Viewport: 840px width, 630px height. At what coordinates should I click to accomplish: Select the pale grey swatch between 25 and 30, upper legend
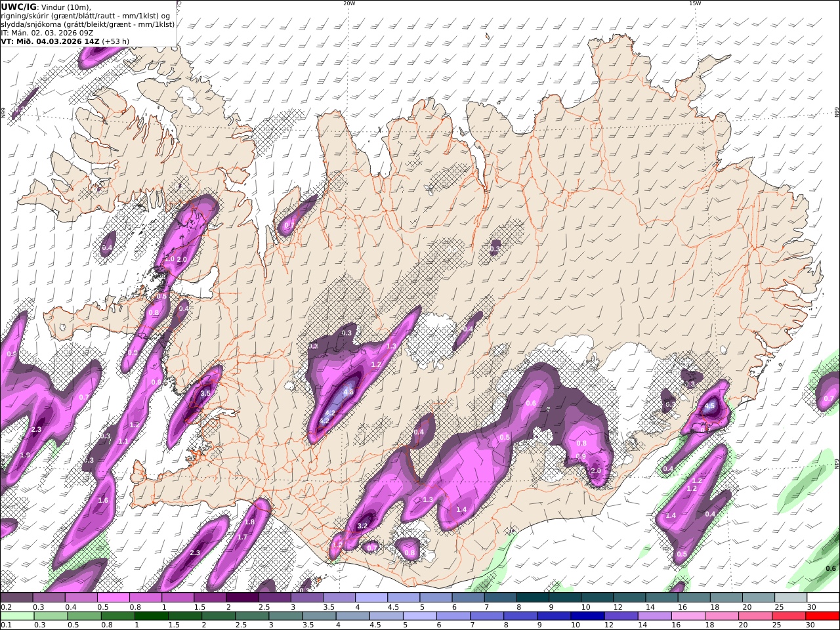[791, 597]
